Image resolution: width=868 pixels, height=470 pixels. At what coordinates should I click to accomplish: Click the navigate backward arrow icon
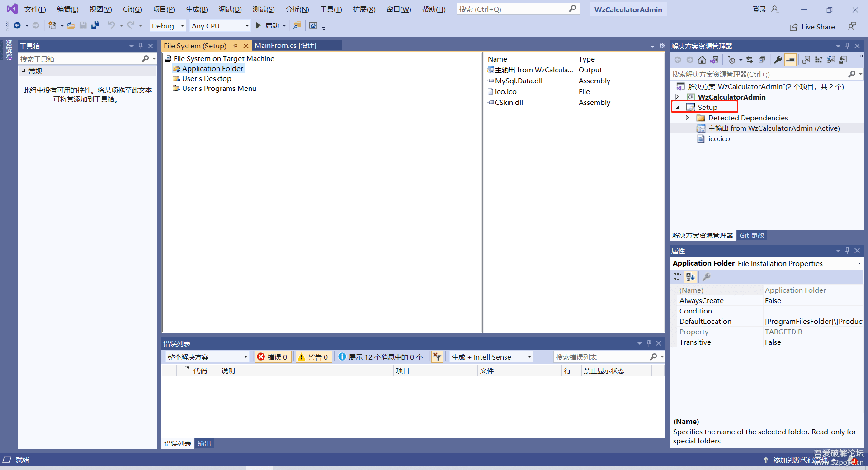point(17,26)
